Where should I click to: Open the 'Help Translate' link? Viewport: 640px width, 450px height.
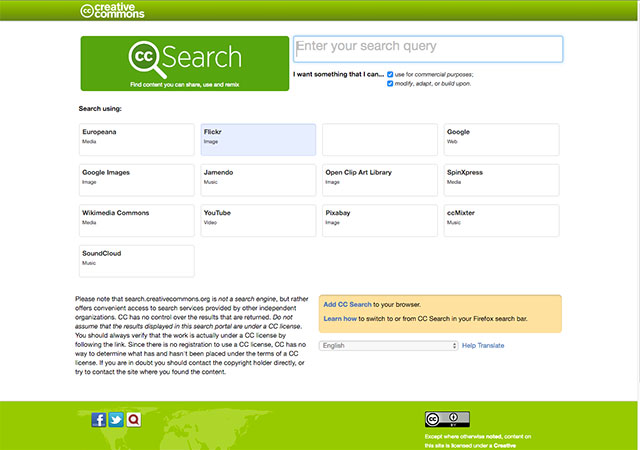click(483, 345)
